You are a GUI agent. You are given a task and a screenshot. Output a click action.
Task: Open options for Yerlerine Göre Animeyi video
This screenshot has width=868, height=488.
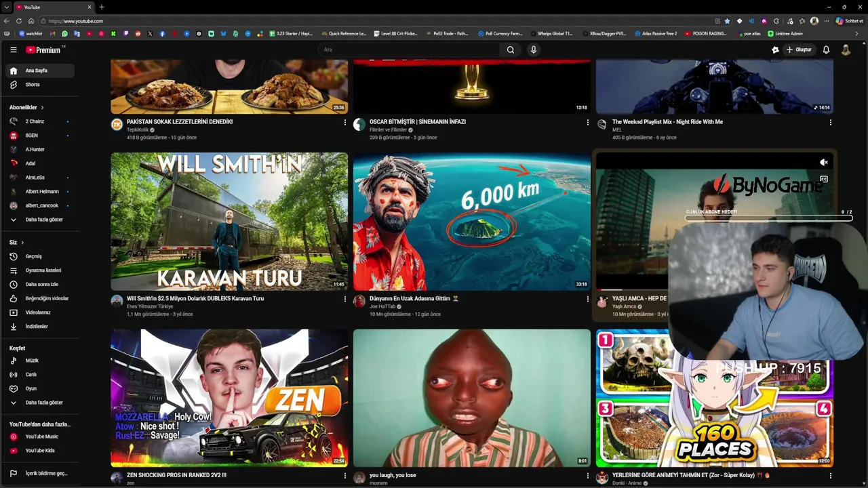coord(831,476)
